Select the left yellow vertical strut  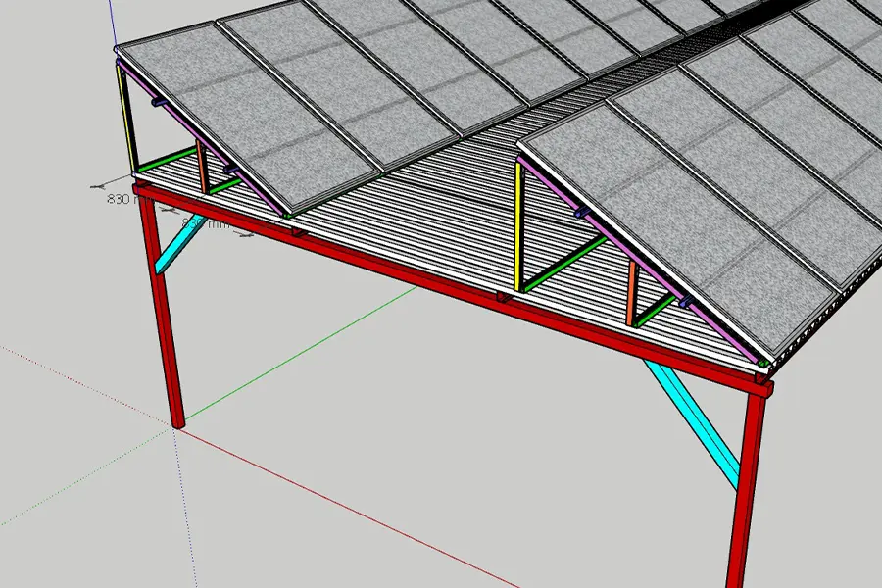126,118
